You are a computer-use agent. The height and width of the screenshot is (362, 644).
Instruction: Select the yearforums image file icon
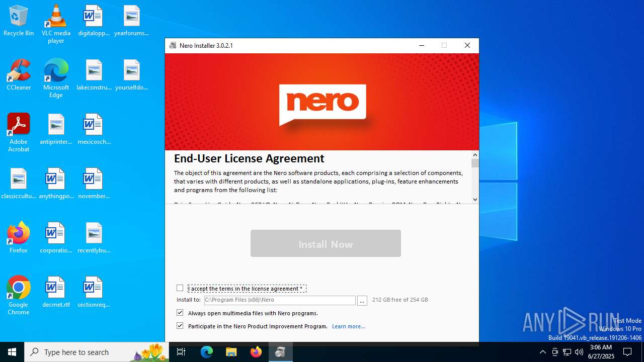[x=131, y=21]
